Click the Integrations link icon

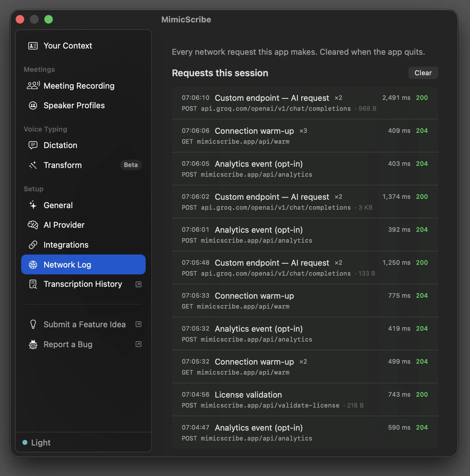click(x=33, y=245)
